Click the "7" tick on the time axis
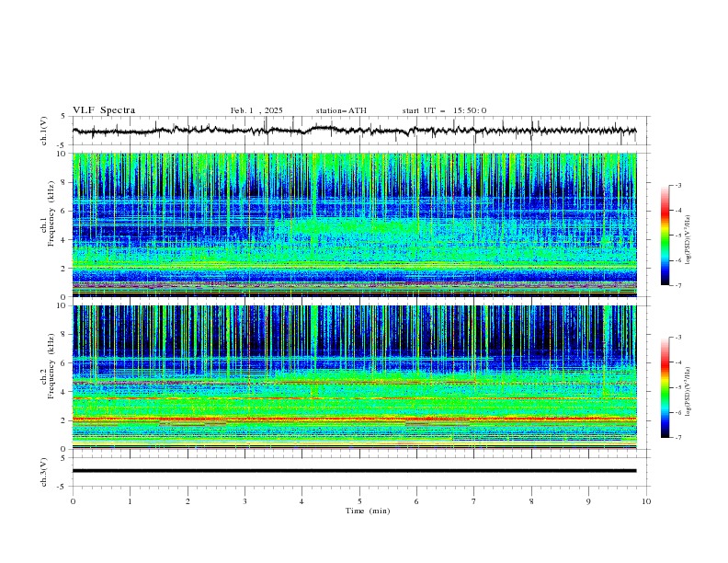728x563 pixels. [x=474, y=501]
